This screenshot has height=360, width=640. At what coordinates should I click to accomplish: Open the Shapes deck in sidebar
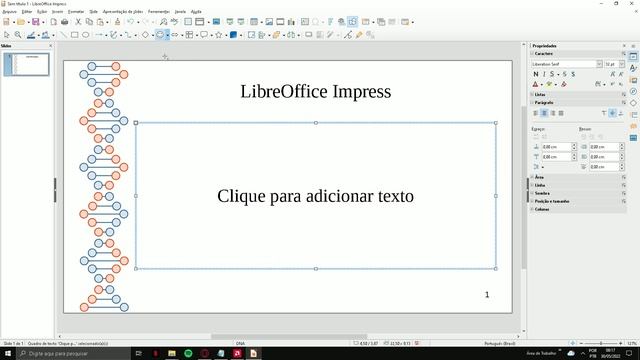[x=633, y=103]
